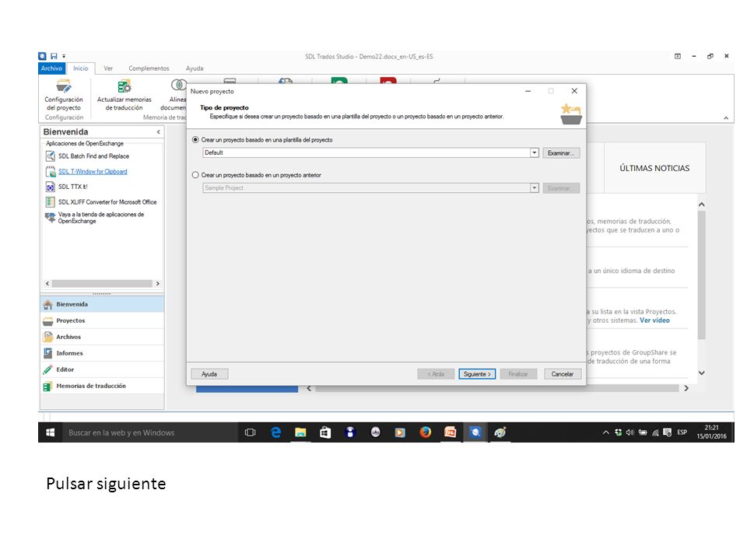747x560 pixels.
Task: Open SDL XLIFF Converter for Microsoft Office
Action: (107, 202)
